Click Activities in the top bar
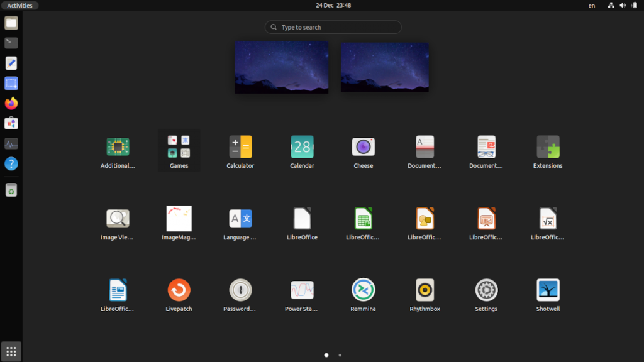The width and height of the screenshot is (644, 362). point(19,5)
